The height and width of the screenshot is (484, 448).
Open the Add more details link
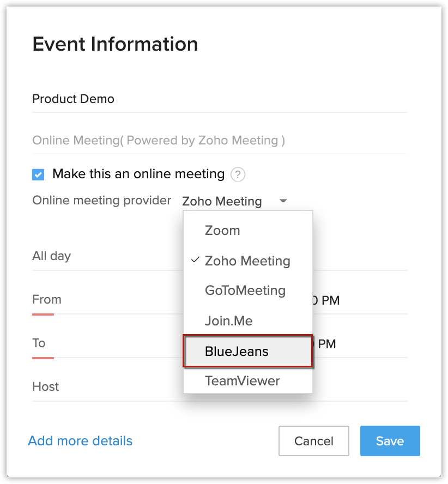click(x=80, y=441)
